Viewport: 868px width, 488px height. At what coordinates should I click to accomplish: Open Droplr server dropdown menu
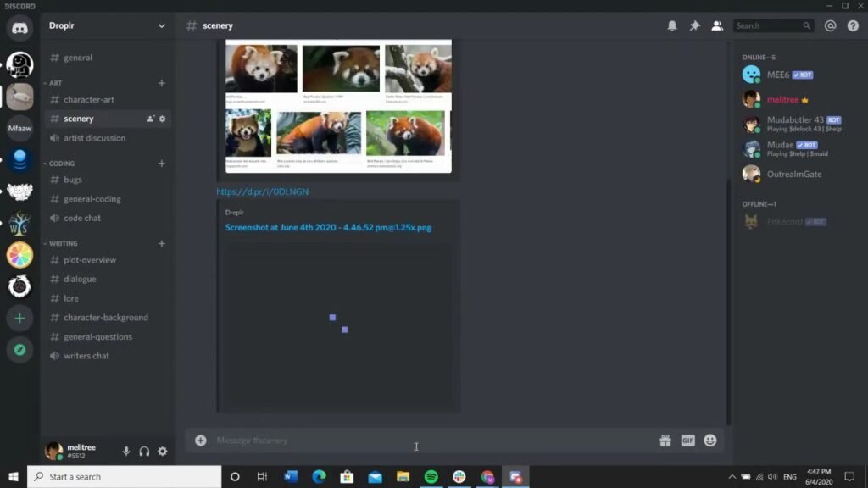point(161,26)
